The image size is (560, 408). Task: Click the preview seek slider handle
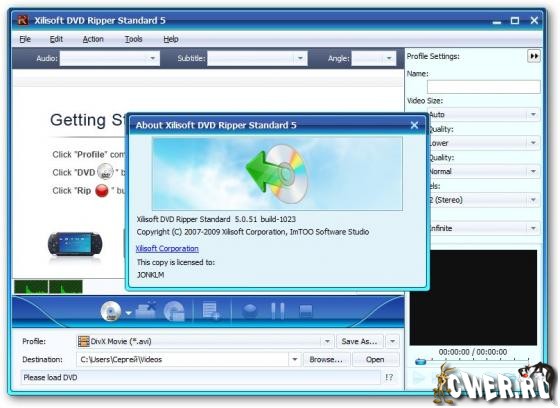click(420, 362)
